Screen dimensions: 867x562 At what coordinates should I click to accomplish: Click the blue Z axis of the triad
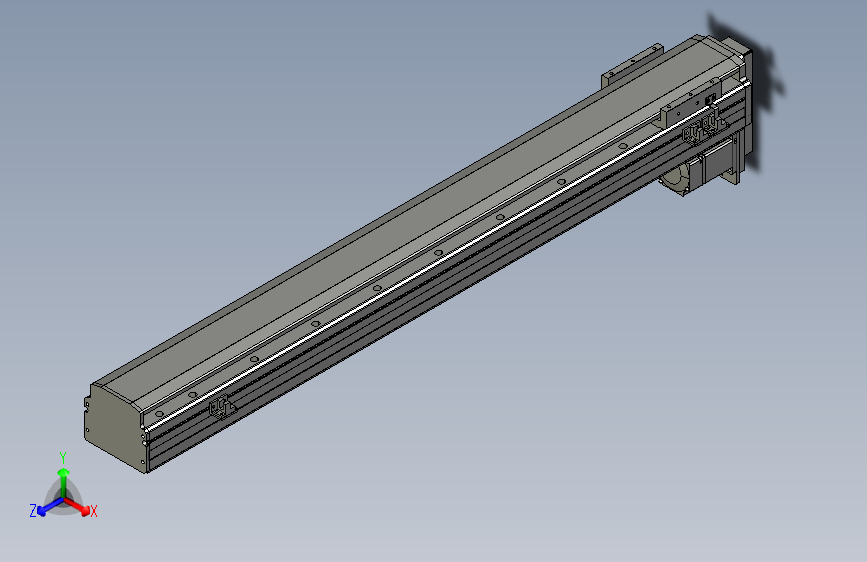(46, 508)
